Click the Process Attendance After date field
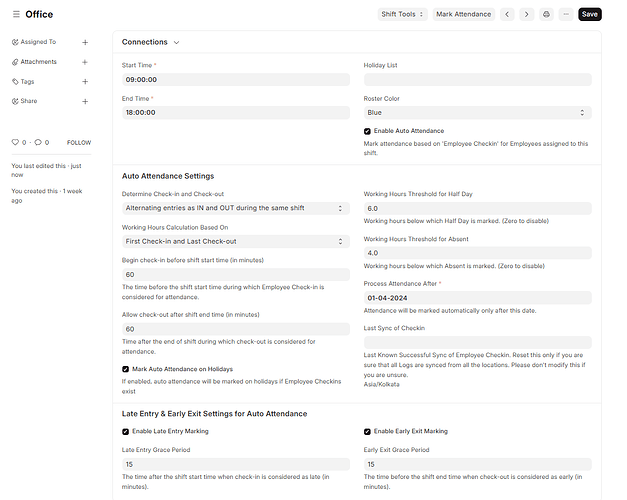Viewport: 627px width, 500px height. tap(477, 298)
